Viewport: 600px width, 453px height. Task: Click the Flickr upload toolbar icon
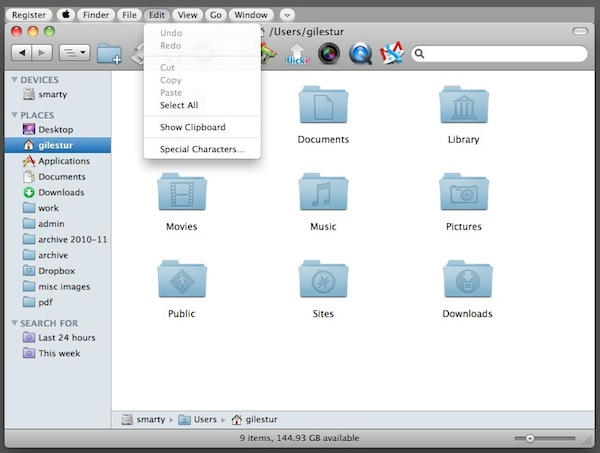point(296,52)
